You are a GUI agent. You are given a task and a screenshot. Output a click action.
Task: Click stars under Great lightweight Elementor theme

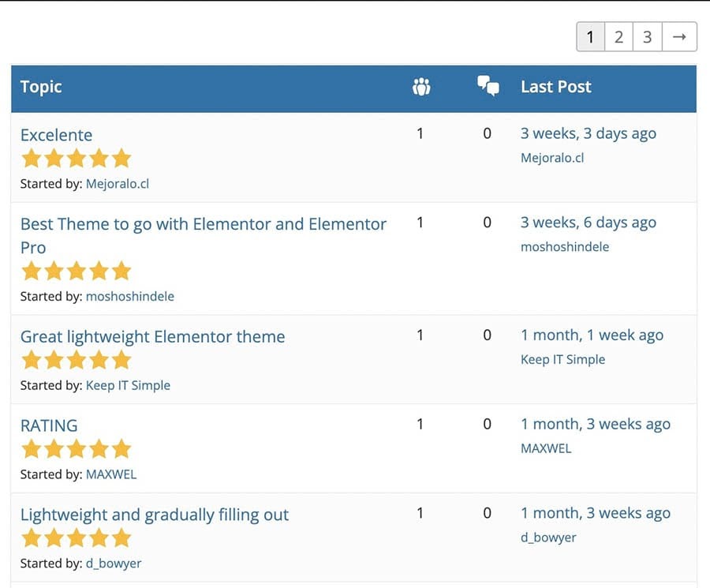[x=76, y=361]
